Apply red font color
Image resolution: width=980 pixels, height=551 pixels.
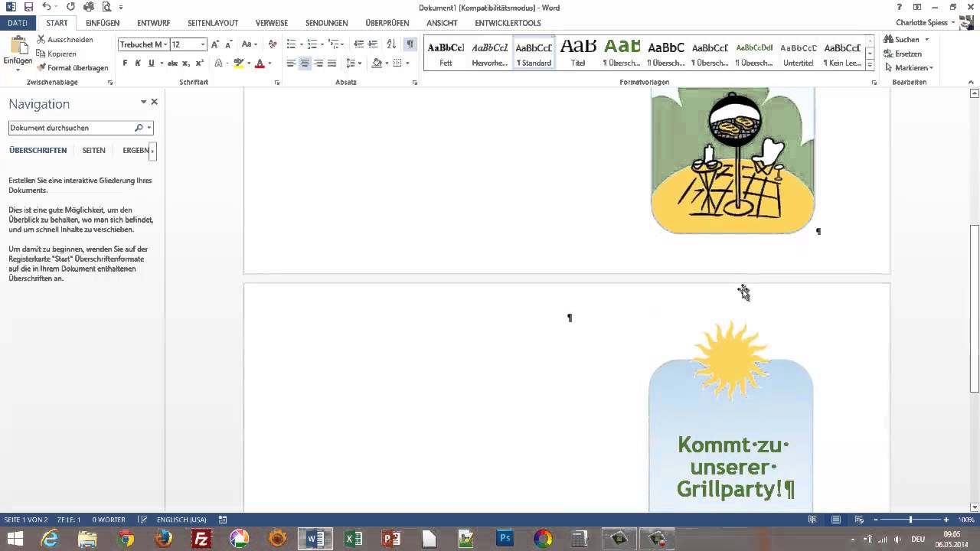(260, 64)
